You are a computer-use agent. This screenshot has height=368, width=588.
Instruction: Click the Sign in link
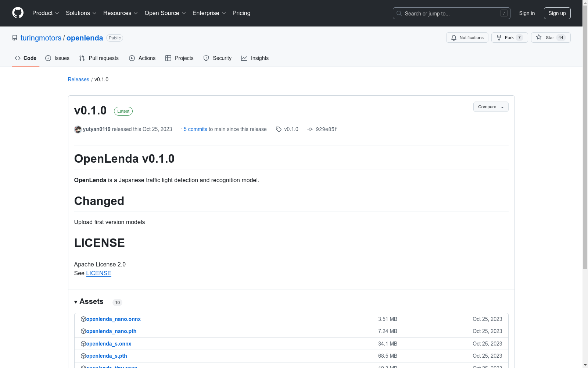[x=527, y=13]
